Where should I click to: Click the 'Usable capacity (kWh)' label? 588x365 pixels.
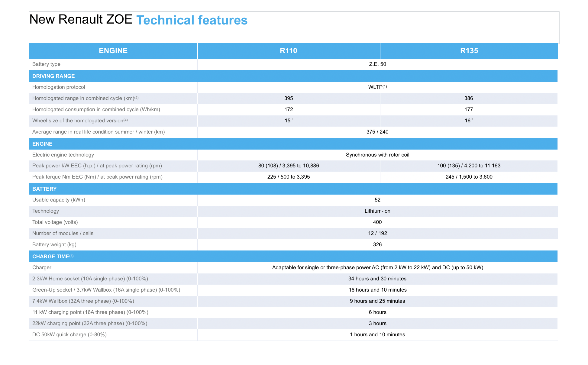59,200
